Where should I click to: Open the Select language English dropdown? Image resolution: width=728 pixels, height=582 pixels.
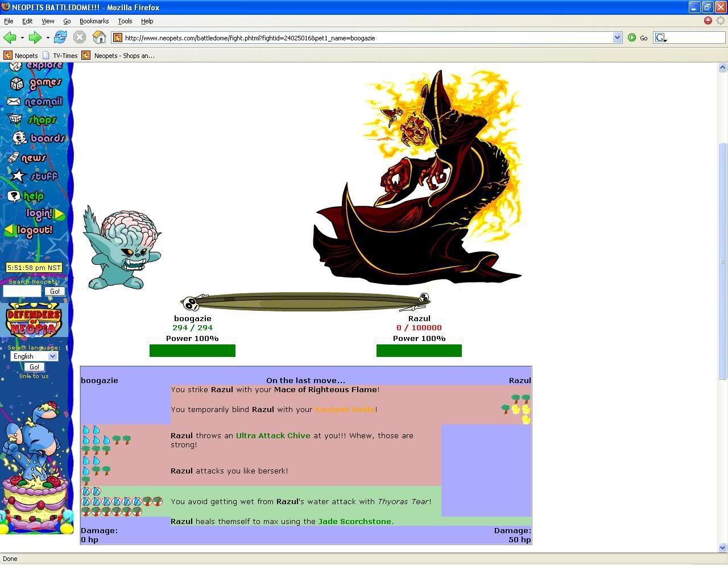tap(34, 356)
